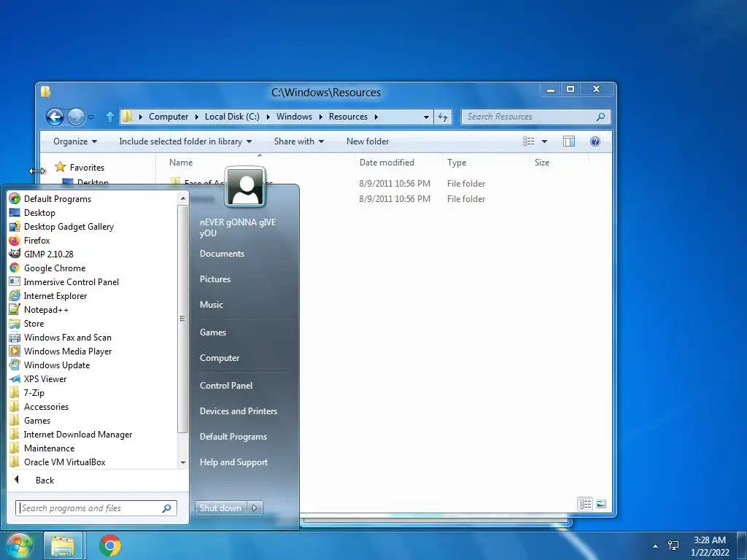Change your view icon in Explorer

pyautogui.click(x=529, y=141)
